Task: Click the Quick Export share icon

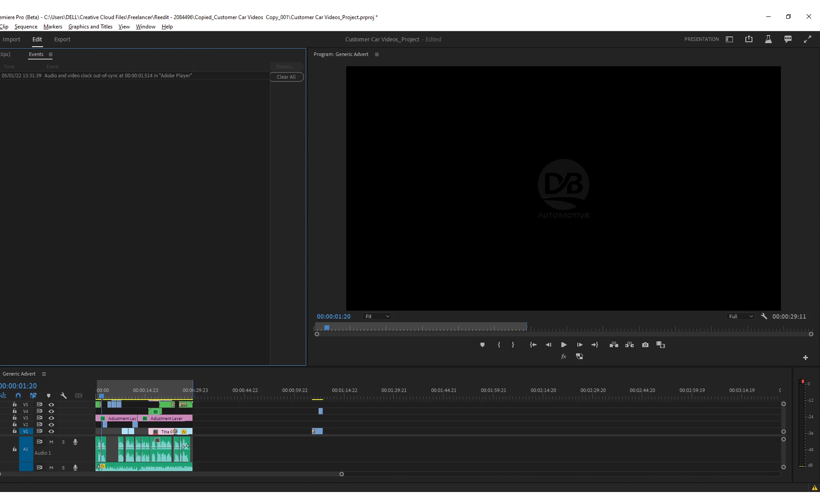Action: pyautogui.click(x=749, y=39)
